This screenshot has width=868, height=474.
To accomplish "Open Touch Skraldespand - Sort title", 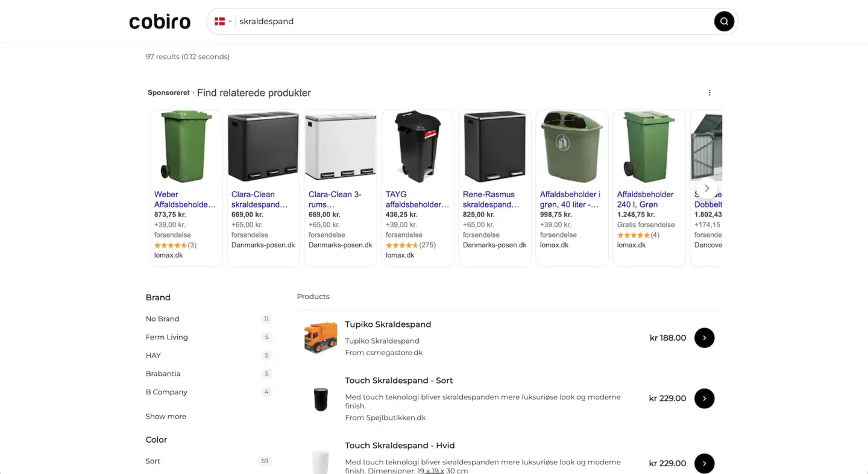I will click(399, 381).
